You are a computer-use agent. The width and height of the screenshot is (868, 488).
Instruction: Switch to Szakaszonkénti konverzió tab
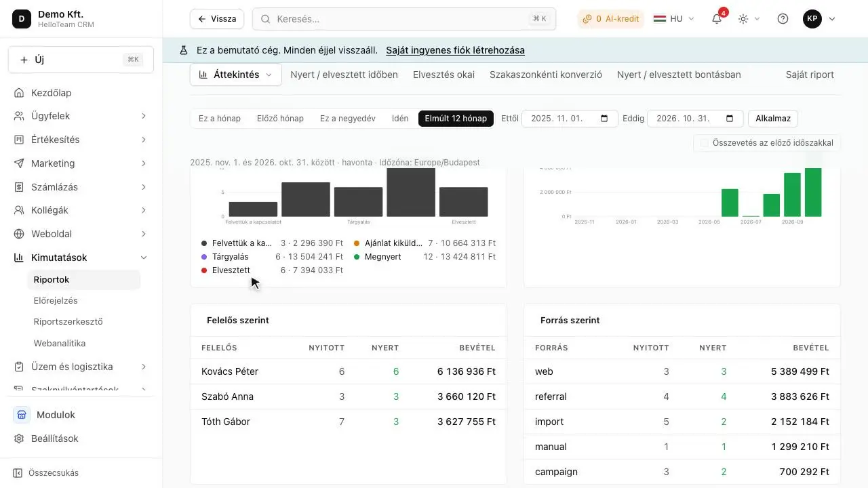[x=546, y=75]
